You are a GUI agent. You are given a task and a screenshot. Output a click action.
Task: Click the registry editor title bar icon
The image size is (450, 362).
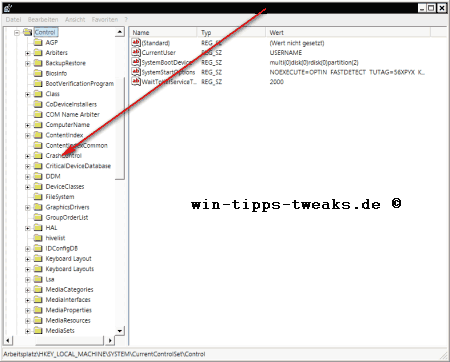click(8, 8)
